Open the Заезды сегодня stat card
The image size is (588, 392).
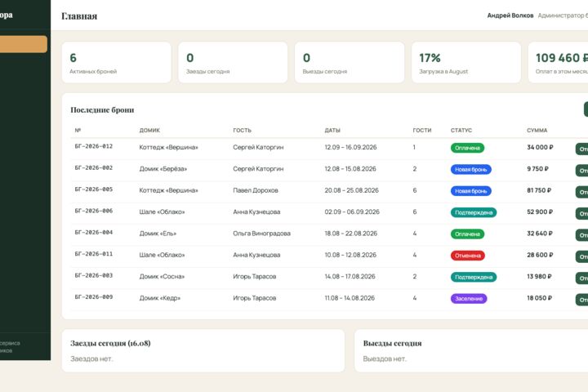tap(233, 62)
